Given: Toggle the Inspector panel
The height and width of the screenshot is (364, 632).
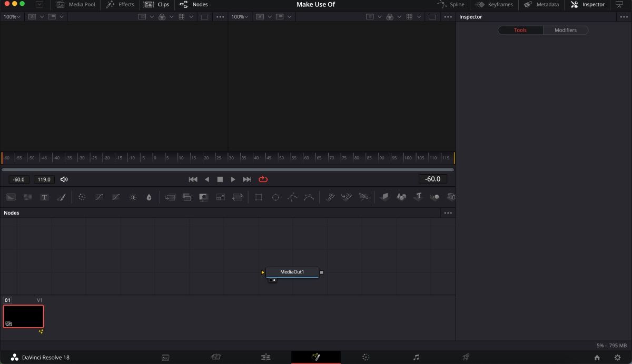Looking at the screenshot, I should (x=587, y=5).
